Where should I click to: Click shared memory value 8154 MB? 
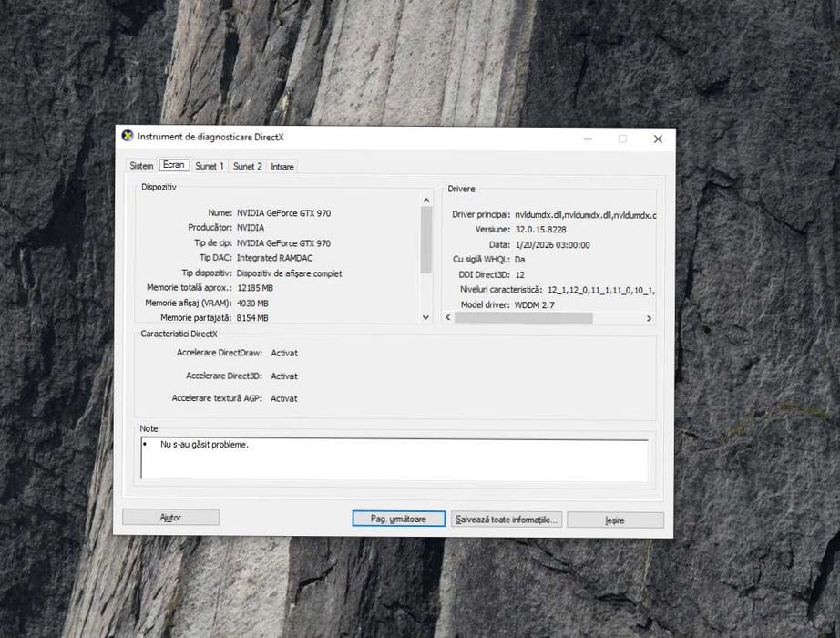click(252, 318)
